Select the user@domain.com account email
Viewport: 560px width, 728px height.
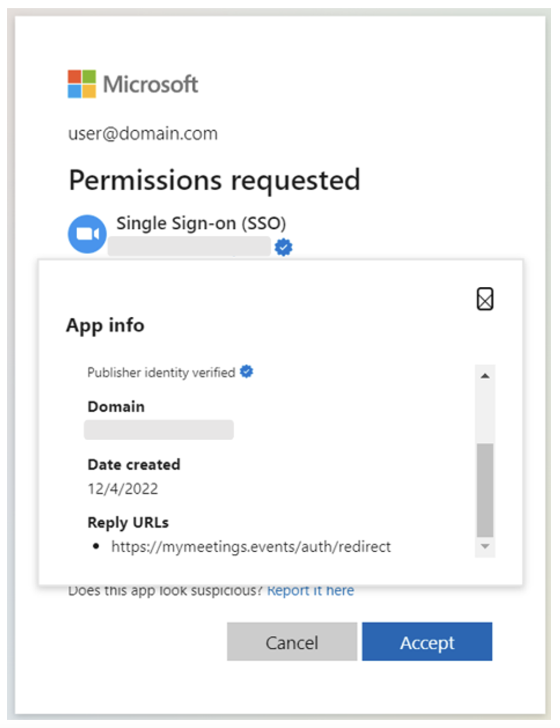(x=143, y=133)
